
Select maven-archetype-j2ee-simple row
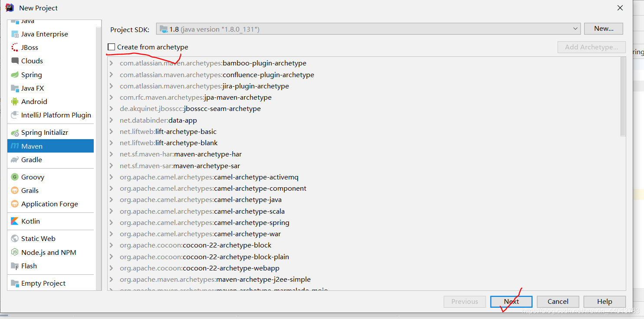click(364, 280)
